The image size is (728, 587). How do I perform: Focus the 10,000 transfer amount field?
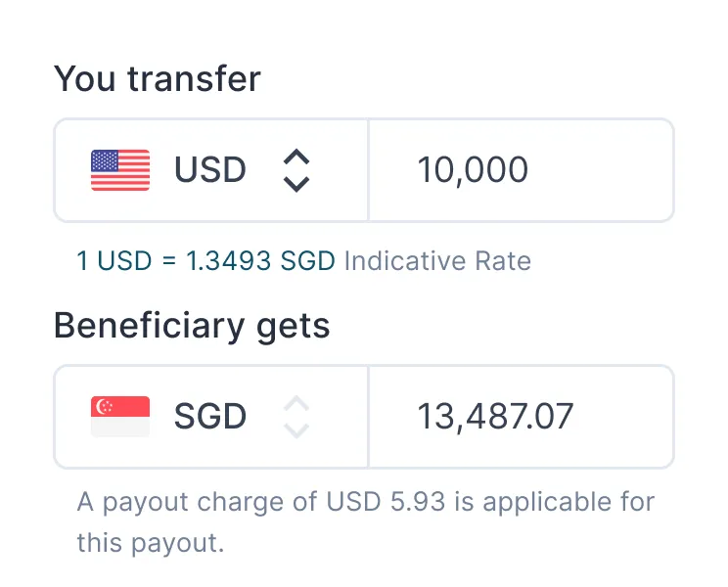pyautogui.click(x=521, y=170)
